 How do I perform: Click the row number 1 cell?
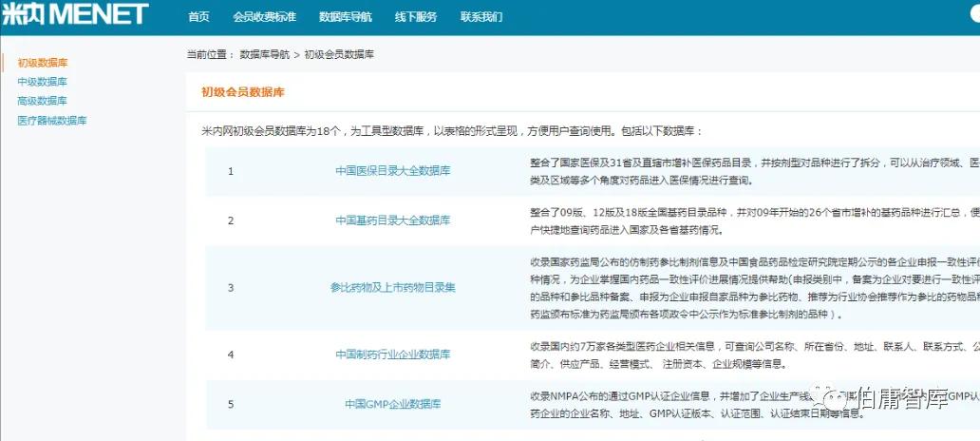(x=231, y=171)
